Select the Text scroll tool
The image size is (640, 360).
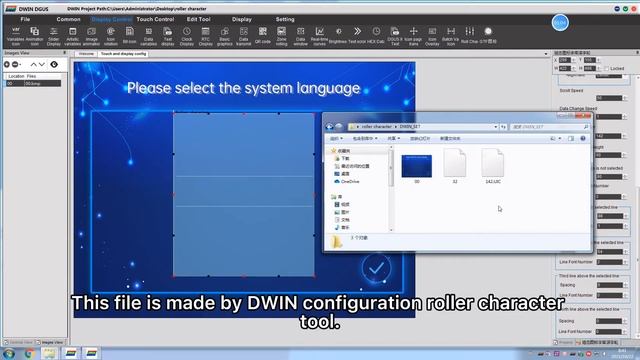[x=357, y=35]
